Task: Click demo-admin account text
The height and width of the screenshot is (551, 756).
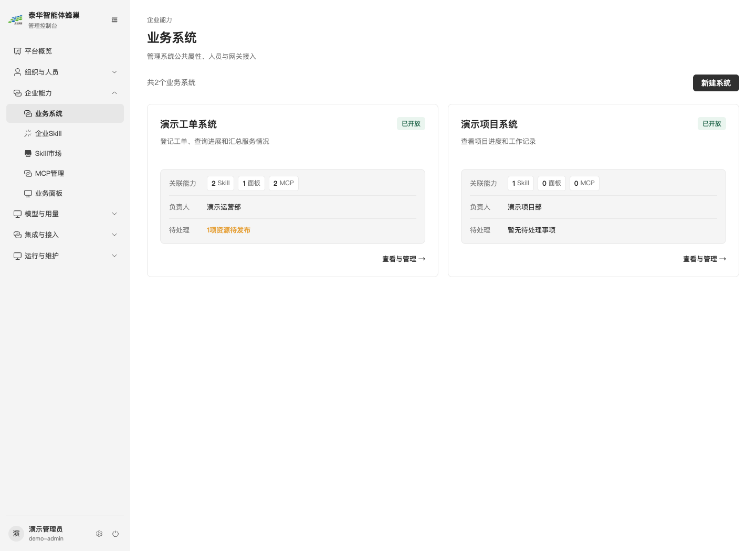Action: point(46,538)
